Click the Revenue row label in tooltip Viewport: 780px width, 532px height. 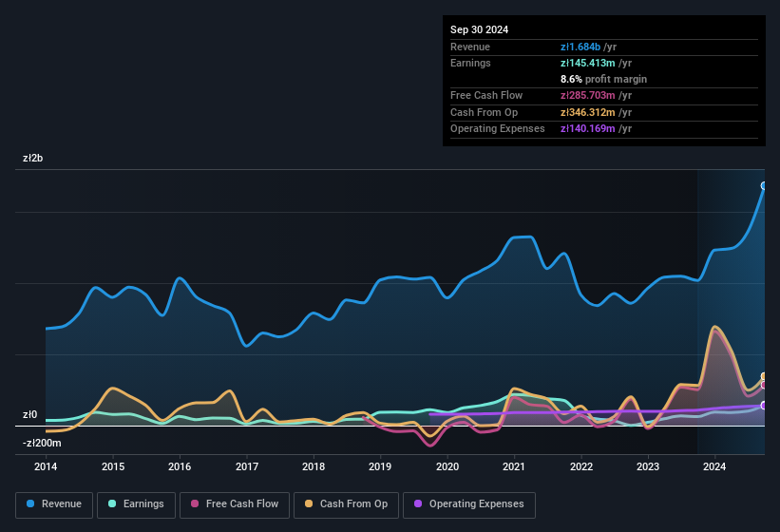(470, 47)
